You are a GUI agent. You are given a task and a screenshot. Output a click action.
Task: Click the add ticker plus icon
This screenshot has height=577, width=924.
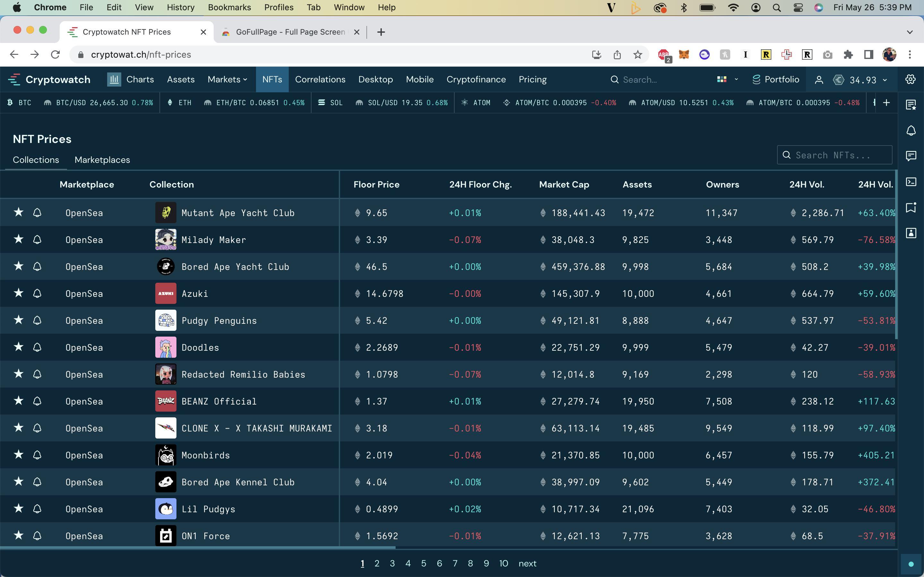[886, 103]
